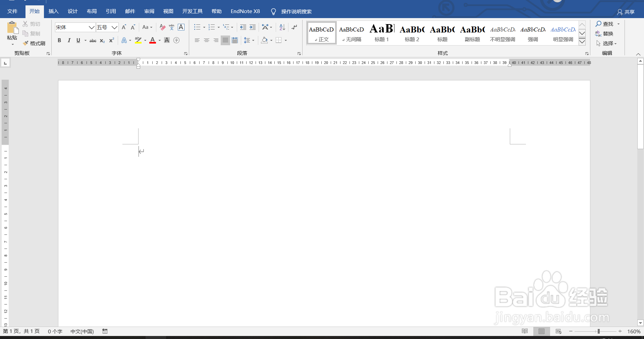
Task: Expand the numbering list dropdown arrow
Action: pos(219,27)
